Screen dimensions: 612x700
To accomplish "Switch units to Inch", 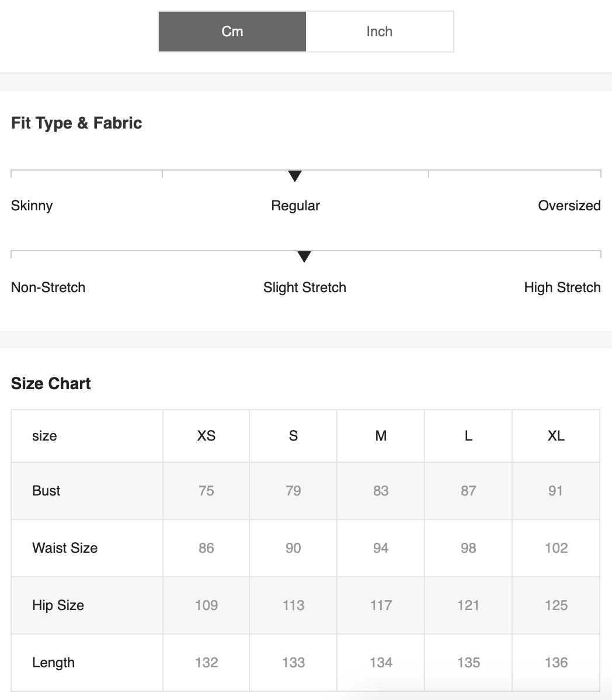I will tap(380, 32).
